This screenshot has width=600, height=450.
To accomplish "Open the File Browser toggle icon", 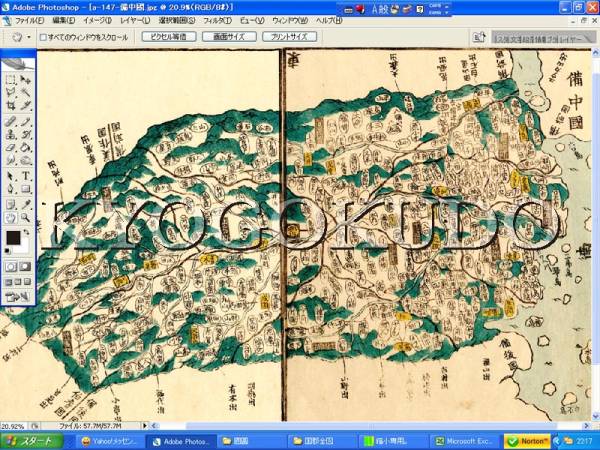I will 479,37.
